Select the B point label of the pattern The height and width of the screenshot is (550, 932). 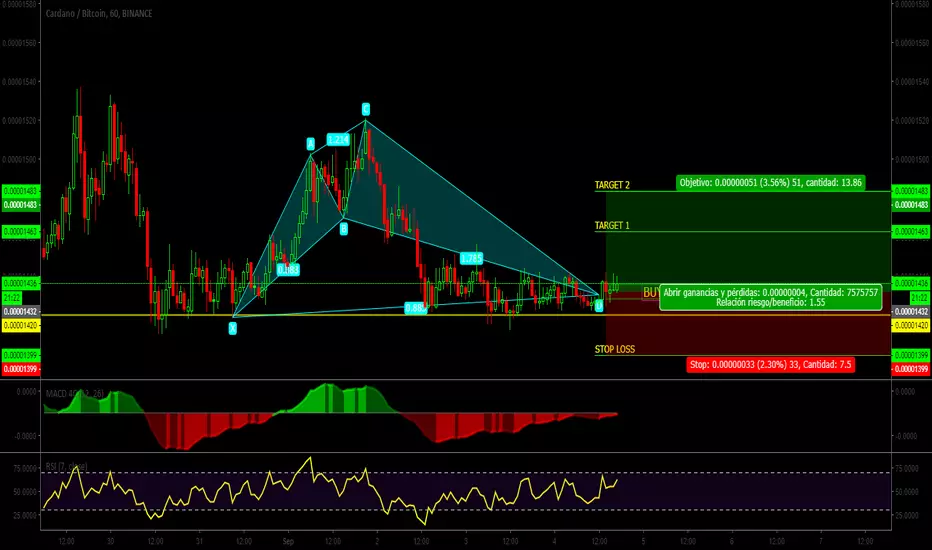344,229
